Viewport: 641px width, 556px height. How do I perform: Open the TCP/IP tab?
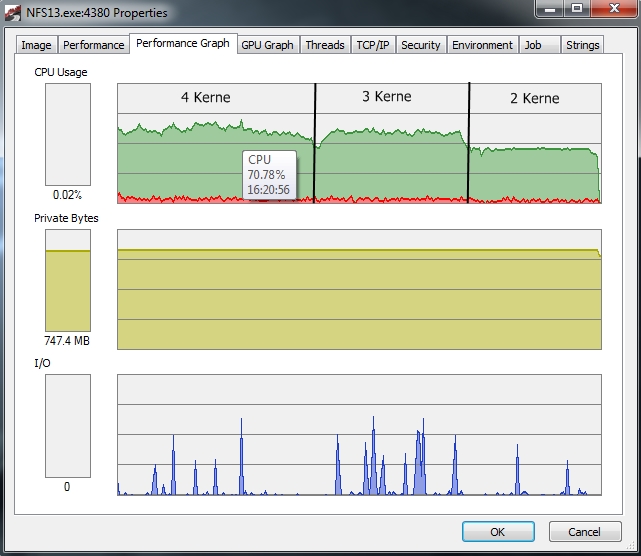pos(373,45)
